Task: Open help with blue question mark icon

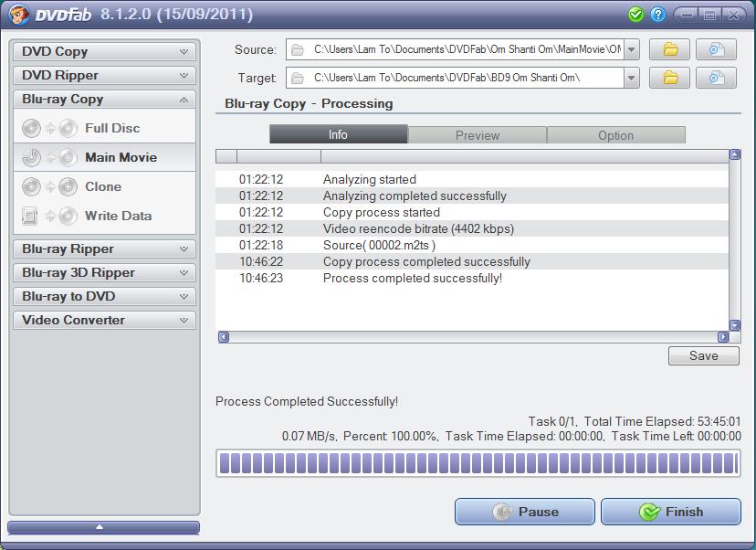Action: coord(657,15)
